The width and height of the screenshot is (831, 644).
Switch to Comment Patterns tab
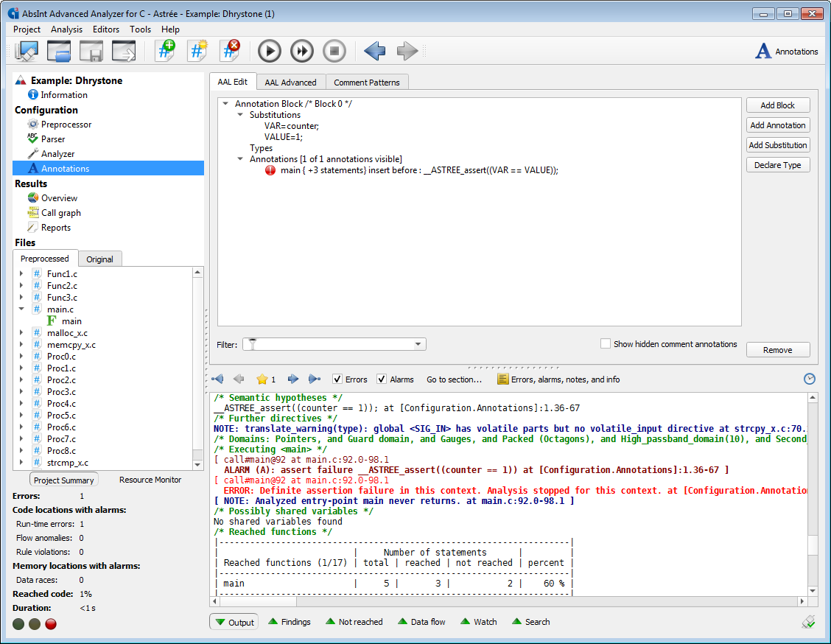(x=367, y=82)
